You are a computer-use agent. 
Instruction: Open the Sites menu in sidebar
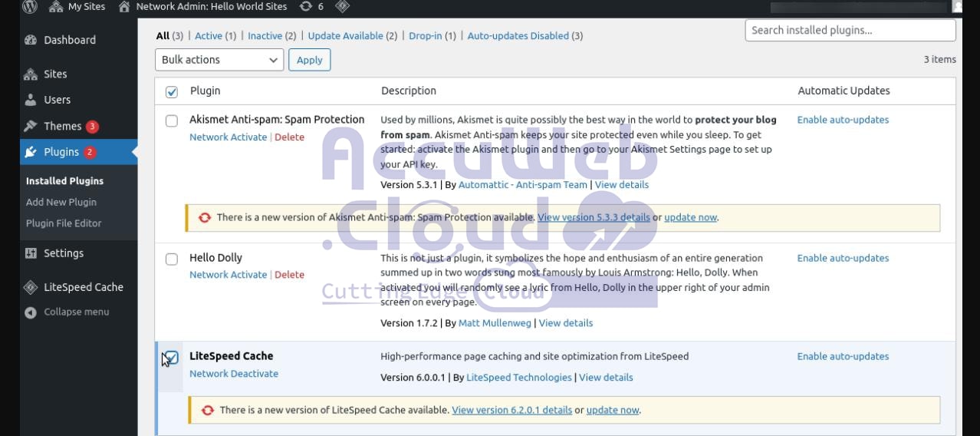click(55, 74)
